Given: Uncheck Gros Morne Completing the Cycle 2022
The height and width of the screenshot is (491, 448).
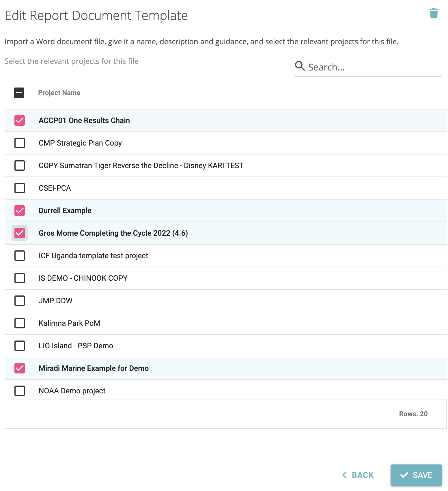Looking at the screenshot, I should [x=19, y=233].
